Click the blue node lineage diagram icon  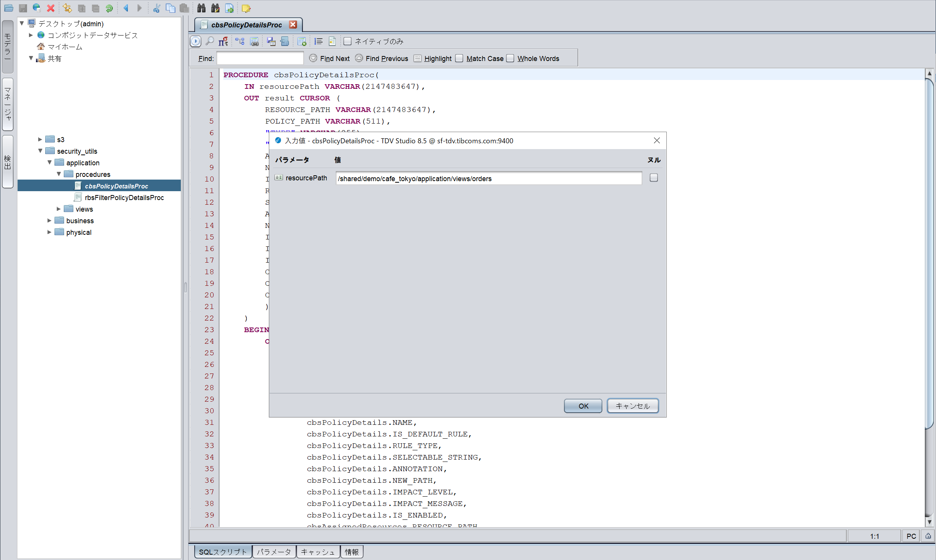[240, 41]
